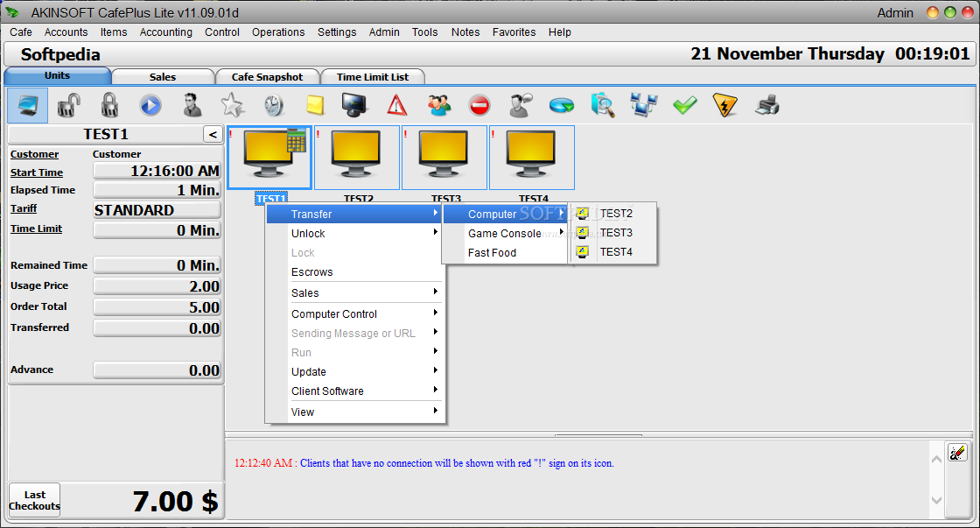Select the TEST4 computer unit

pos(532,158)
